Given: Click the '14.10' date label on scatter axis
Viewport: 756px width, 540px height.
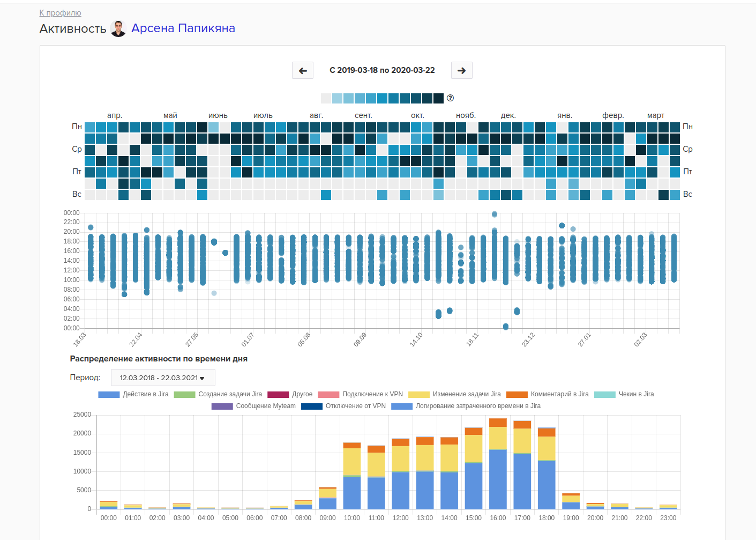Looking at the screenshot, I should point(416,339).
